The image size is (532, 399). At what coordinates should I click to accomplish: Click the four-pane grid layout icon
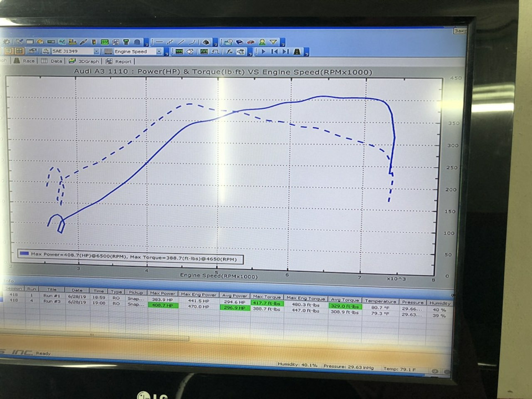tap(19, 51)
